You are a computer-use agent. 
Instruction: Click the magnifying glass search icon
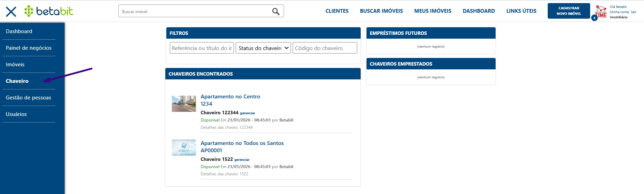coord(275,11)
